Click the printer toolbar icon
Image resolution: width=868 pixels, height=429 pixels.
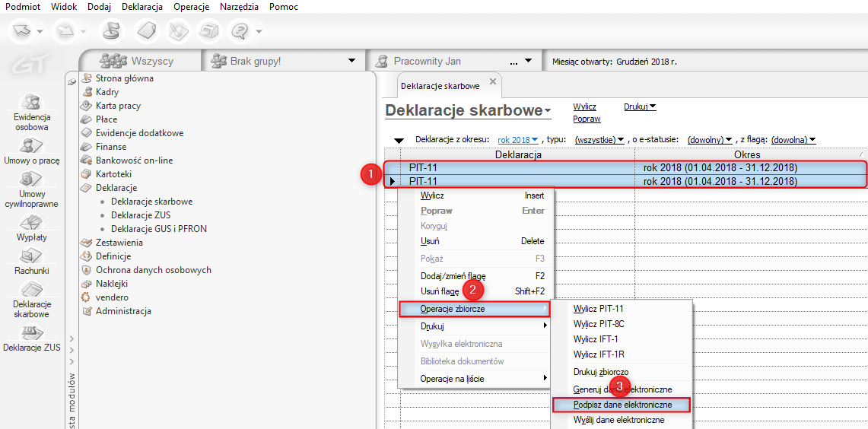click(x=208, y=31)
